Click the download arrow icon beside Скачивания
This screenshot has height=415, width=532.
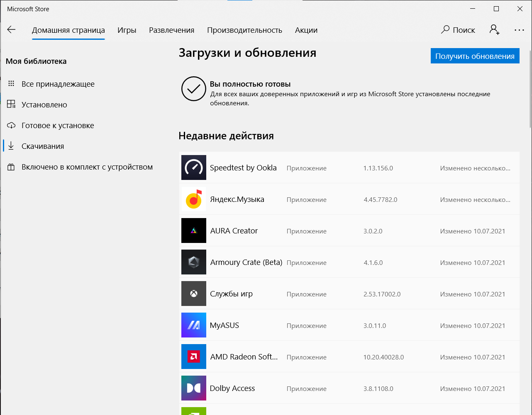pyautogui.click(x=11, y=146)
